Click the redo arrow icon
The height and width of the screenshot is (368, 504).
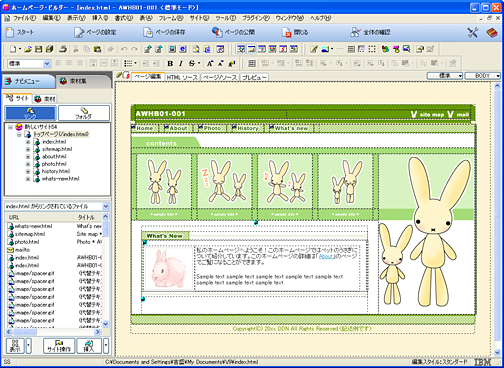pos(134,49)
